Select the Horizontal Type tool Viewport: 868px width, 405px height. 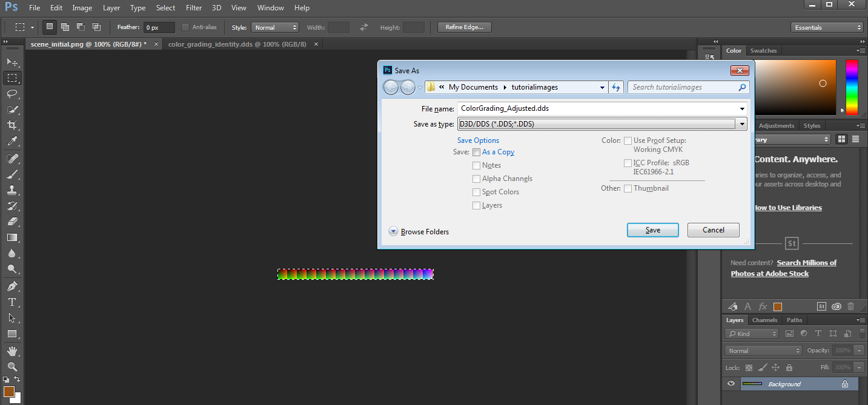click(x=12, y=301)
